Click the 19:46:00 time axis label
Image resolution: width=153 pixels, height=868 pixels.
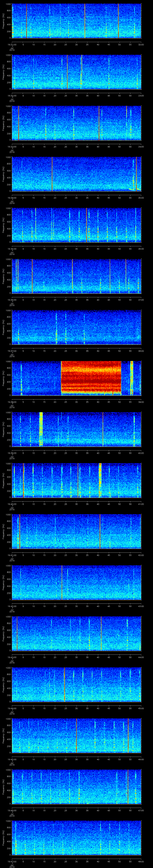click(x=12, y=810)
